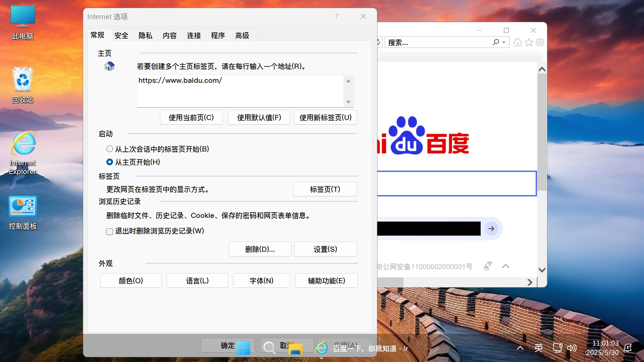This screenshot has height=362, width=644.
Task: Switch to the 高级 tab
Action: point(243,35)
